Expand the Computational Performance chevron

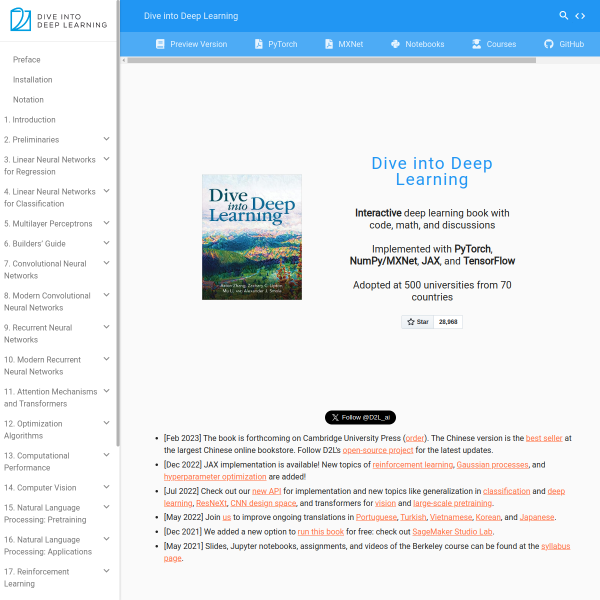[x=107, y=455]
